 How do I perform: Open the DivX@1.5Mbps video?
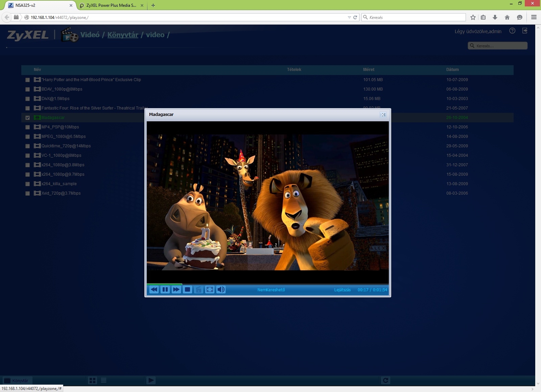pyautogui.click(x=55, y=99)
